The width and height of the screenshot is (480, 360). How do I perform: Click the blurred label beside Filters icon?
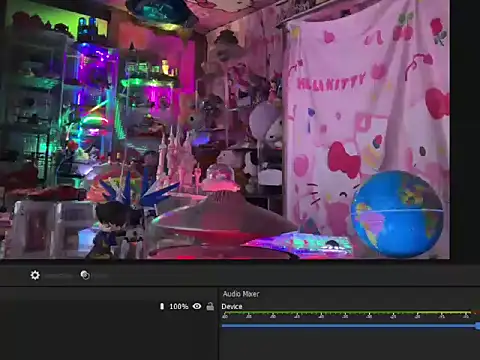pyautogui.click(x=100, y=276)
